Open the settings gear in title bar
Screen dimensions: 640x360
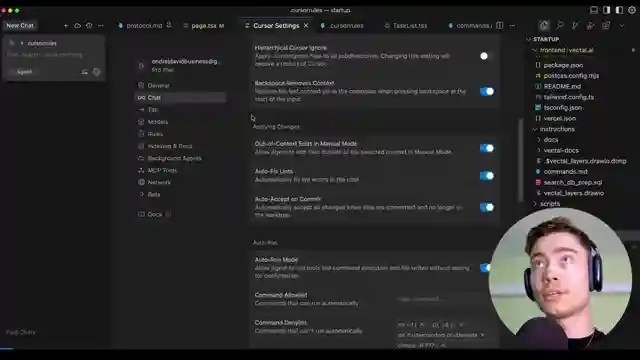[x=632, y=10]
